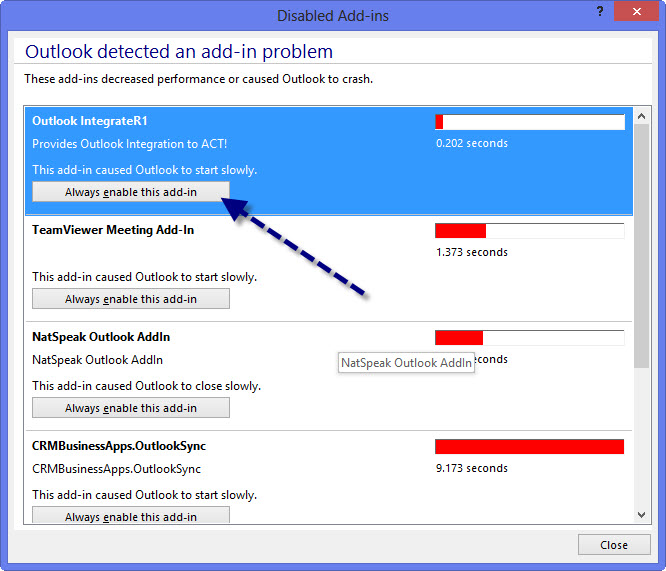Click the 'These add-ins decreased performance' message

[x=198, y=79]
